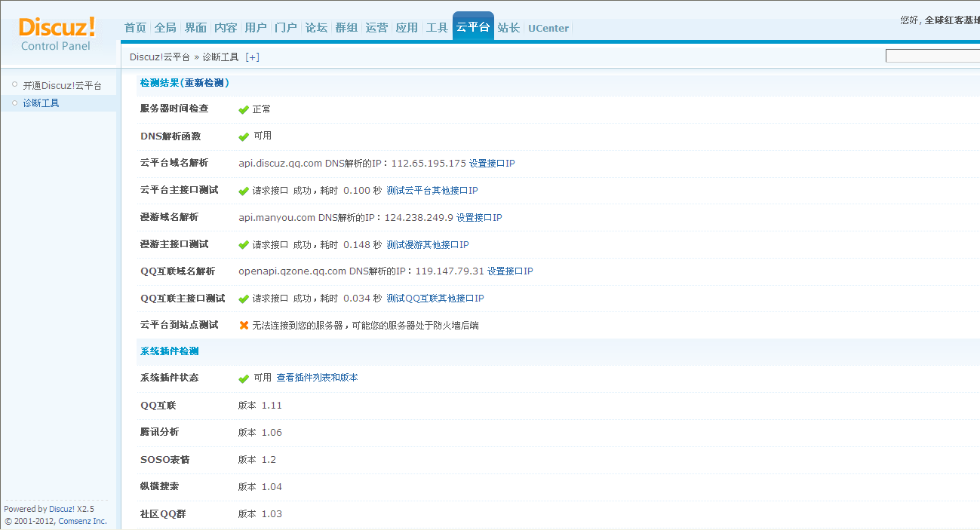Click 社区QQ群 version 1.03 text
The height and width of the screenshot is (530, 980).
click(260, 514)
